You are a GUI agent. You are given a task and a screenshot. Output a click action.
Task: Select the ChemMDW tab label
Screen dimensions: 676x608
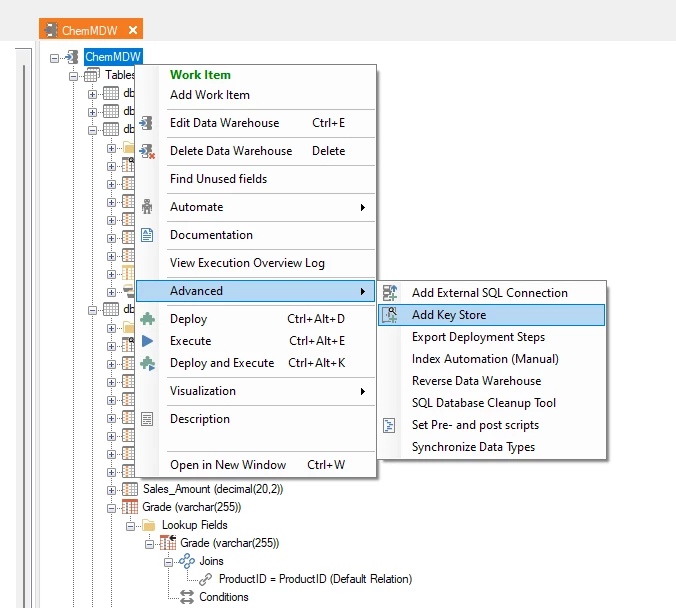(90, 31)
